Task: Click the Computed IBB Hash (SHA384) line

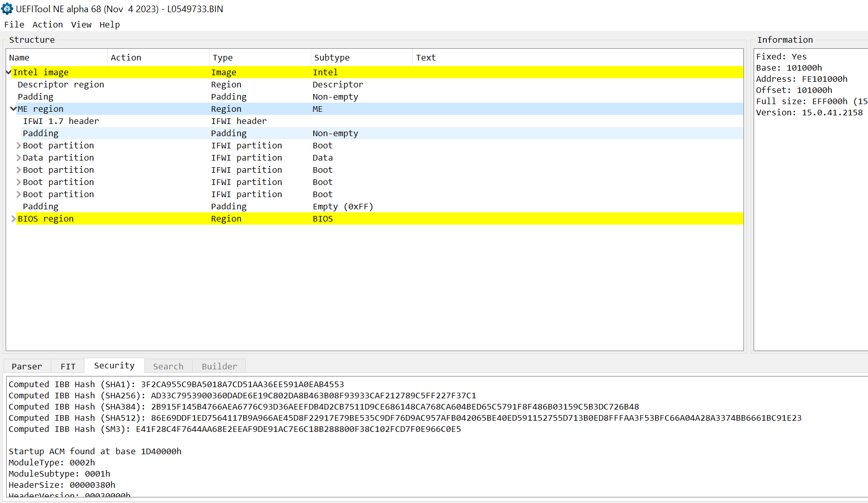Action: click(324, 406)
